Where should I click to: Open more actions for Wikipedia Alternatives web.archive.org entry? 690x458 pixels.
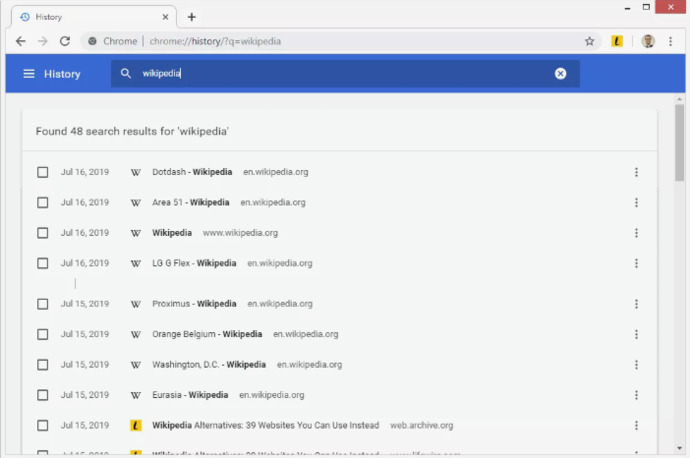(636, 425)
